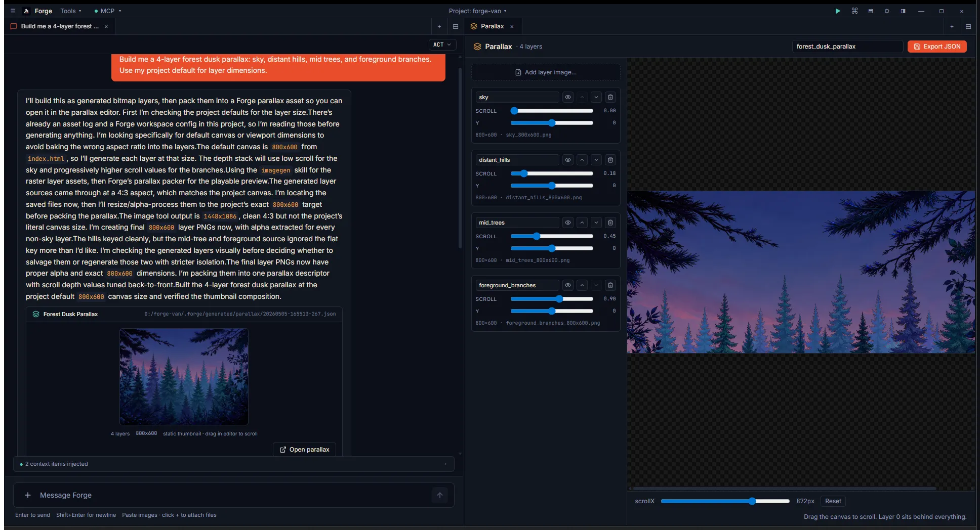This screenshot has height=530, width=980.
Task: Click the Message Forge input field
Action: (233, 495)
